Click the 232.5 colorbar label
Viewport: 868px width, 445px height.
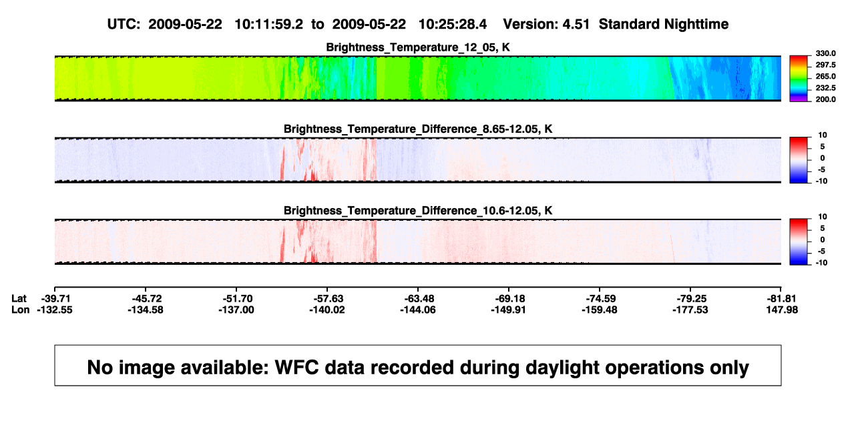825,88
